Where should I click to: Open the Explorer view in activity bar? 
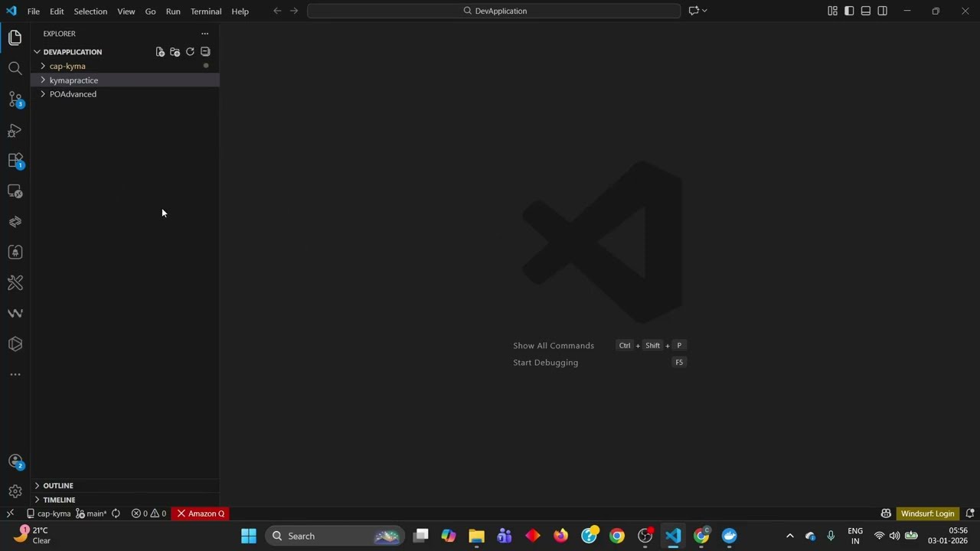coord(15,37)
